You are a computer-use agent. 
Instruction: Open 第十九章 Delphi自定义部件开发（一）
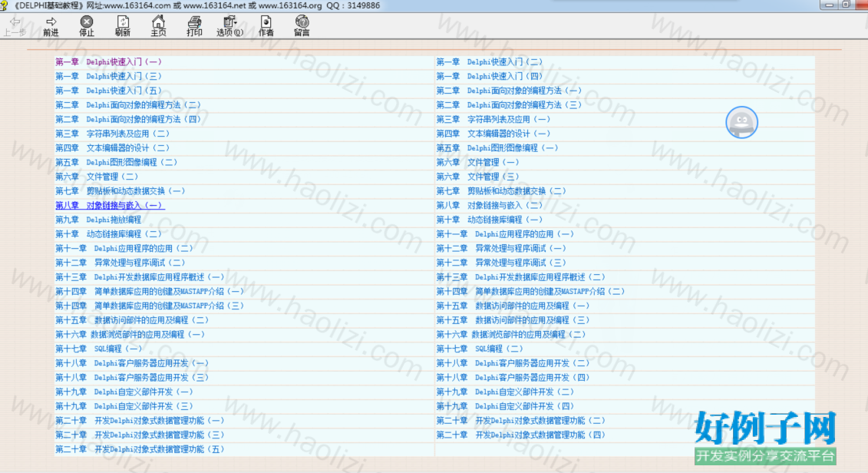(124, 392)
